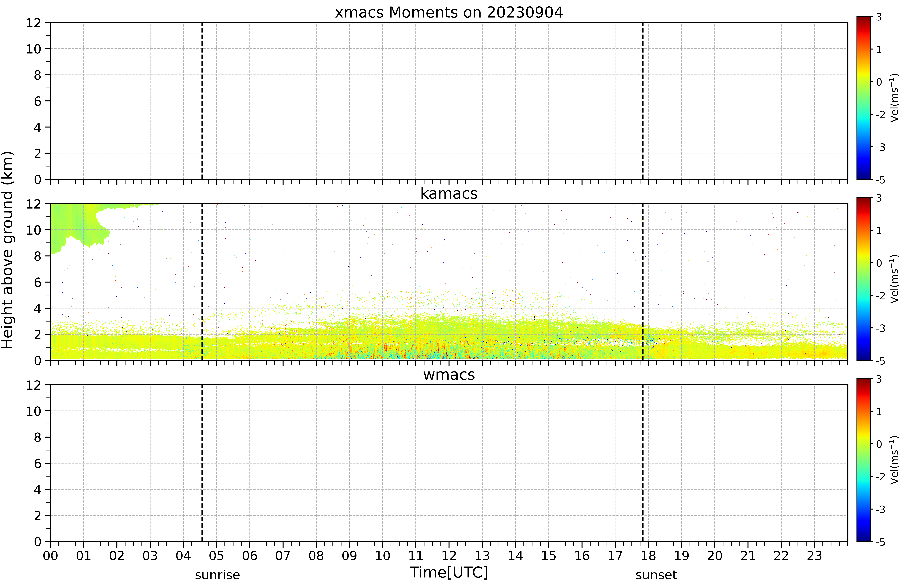
Task: Click the '-5' tick on xmacs colorbar
Action: (881, 180)
